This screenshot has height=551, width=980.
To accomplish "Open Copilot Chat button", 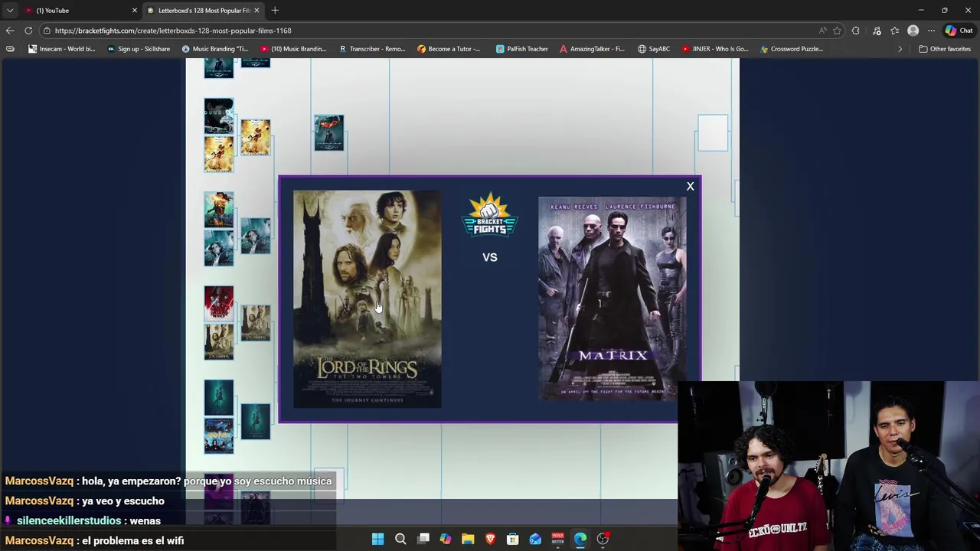I will (x=959, y=31).
